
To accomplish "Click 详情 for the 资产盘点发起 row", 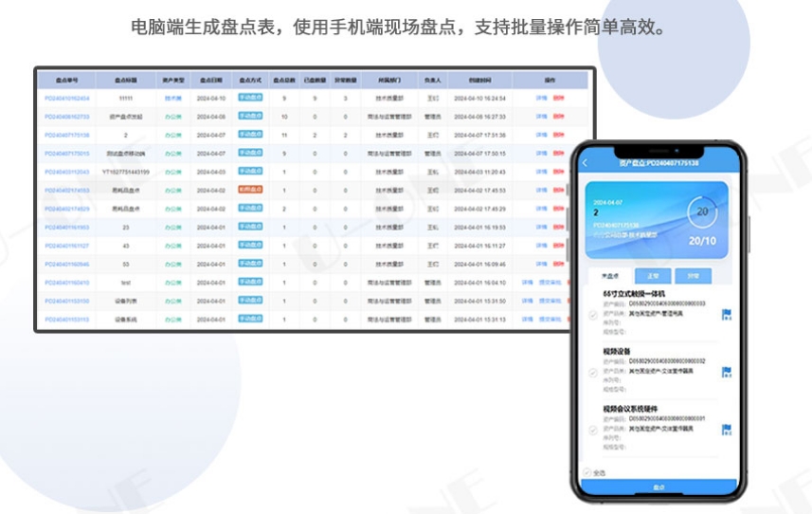I will 541,117.
